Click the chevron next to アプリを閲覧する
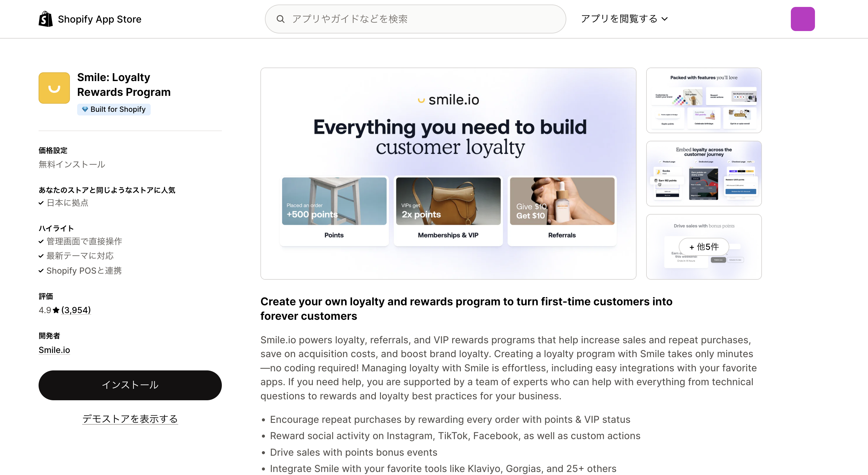 point(665,19)
